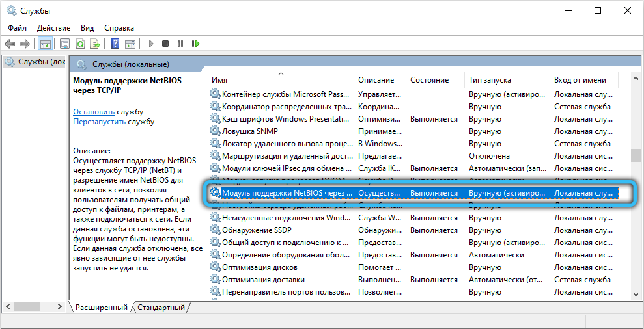Sort the list by Имя column header
This screenshot has height=329, width=644.
pos(219,80)
